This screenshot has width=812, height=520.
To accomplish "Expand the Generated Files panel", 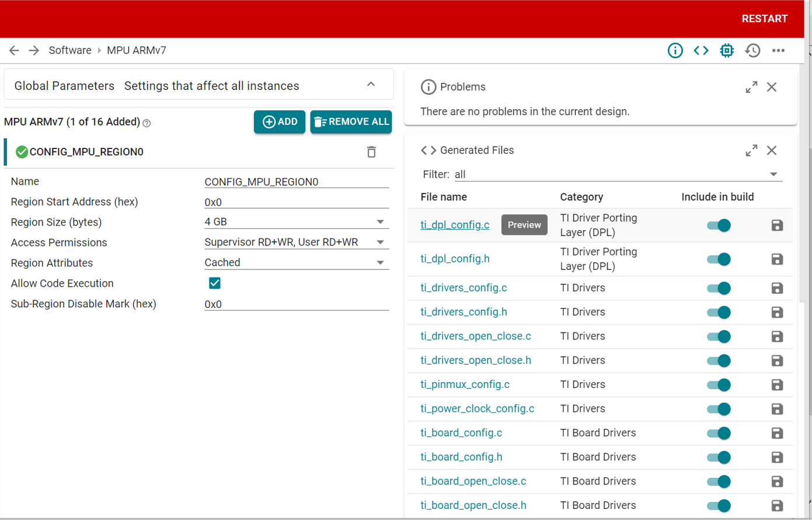I will pyautogui.click(x=751, y=151).
